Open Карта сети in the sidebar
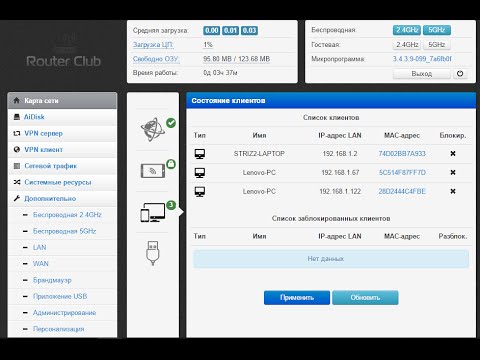 tap(62, 101)
